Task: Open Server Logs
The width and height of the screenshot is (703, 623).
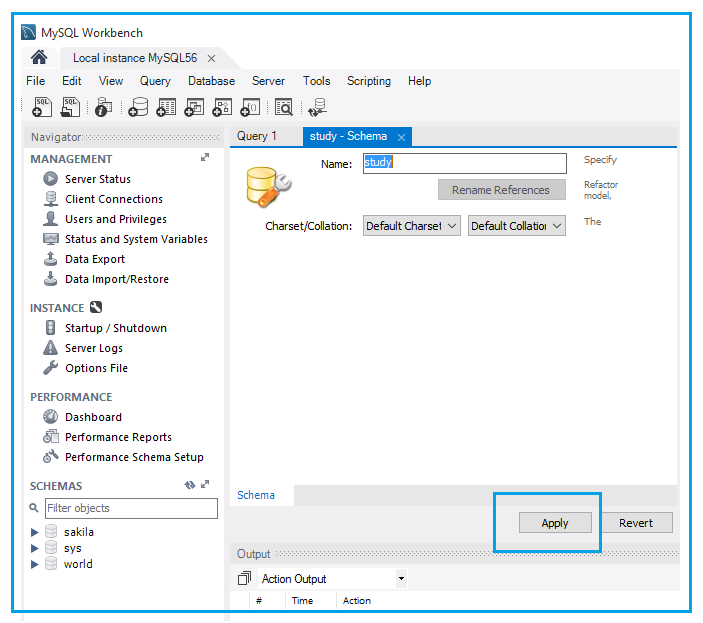Action: (x=93, y=348)
